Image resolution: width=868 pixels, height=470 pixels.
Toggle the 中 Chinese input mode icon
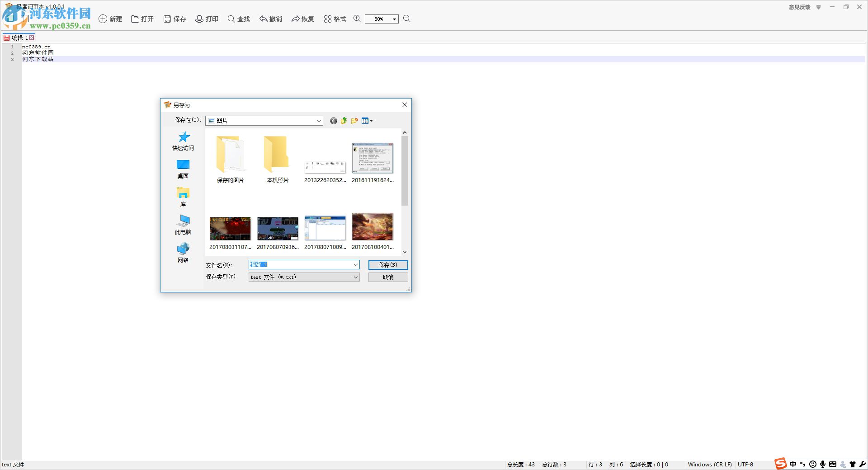[793, 464]
